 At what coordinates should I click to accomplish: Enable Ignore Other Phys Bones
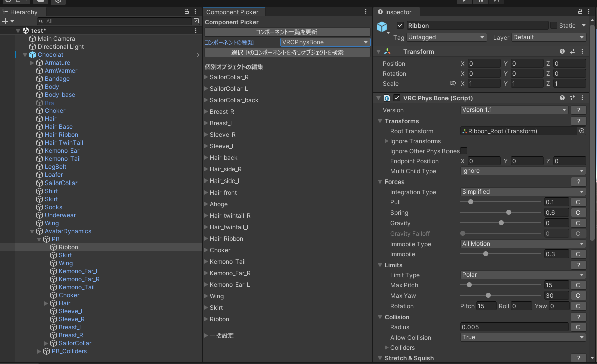click(x=463, y=151)
